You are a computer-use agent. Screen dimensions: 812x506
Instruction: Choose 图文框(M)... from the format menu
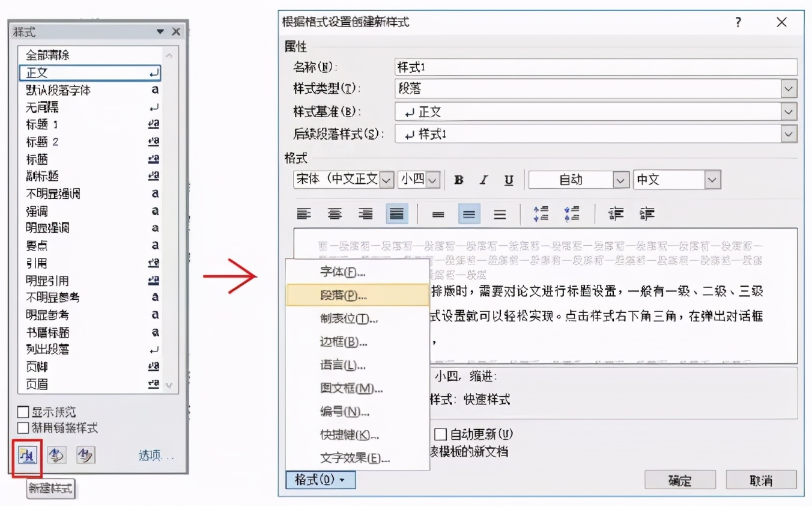[358, 389]
